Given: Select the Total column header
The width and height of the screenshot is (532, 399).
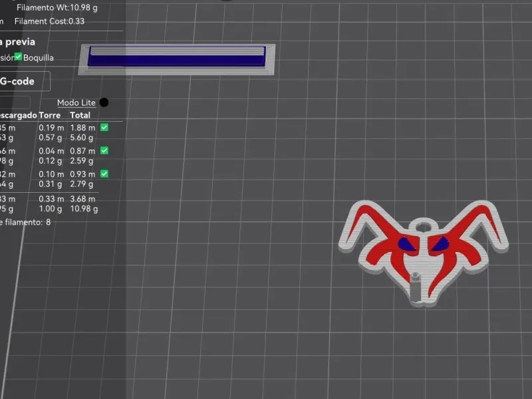Looking at the screenshot, I should point(80,115).
